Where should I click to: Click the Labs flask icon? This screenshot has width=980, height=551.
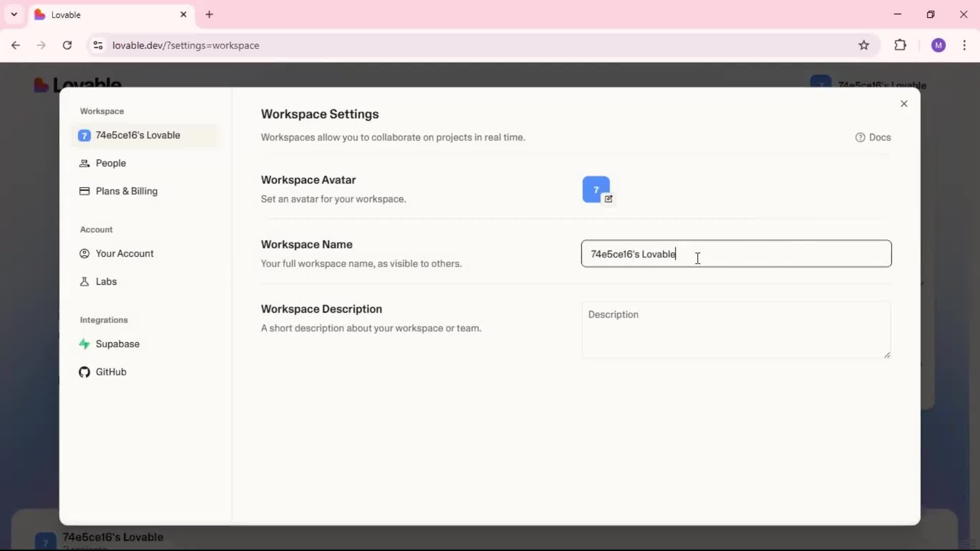coord(84,282)
